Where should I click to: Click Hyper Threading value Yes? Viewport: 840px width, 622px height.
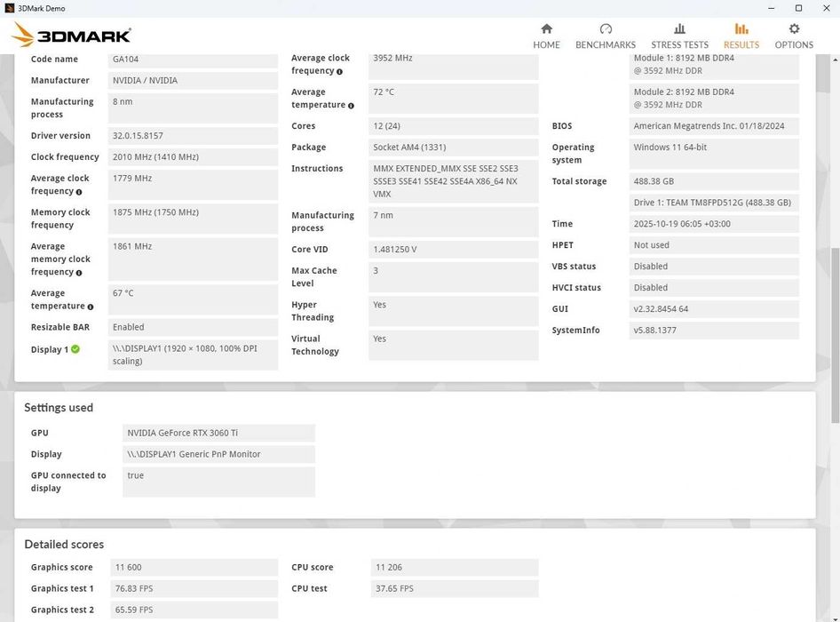point(453,311)
